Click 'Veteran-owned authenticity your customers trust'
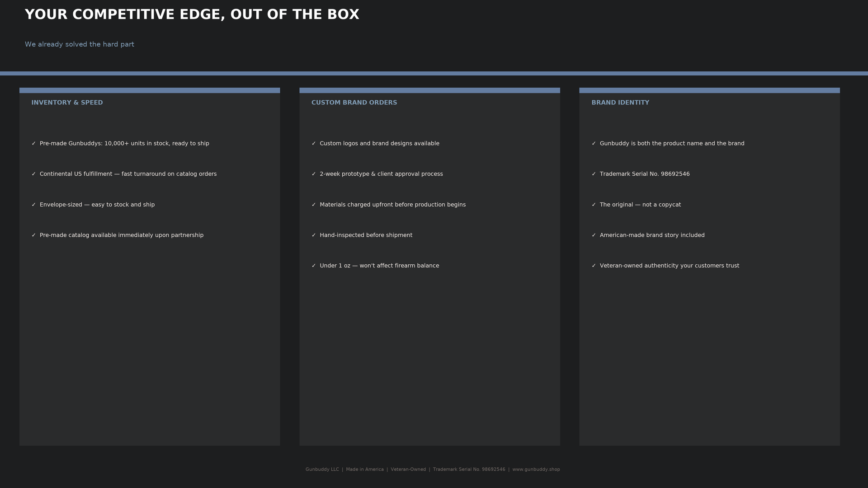Image resolution: width=868 pixels, height=488 pixels. pos(669,266)
